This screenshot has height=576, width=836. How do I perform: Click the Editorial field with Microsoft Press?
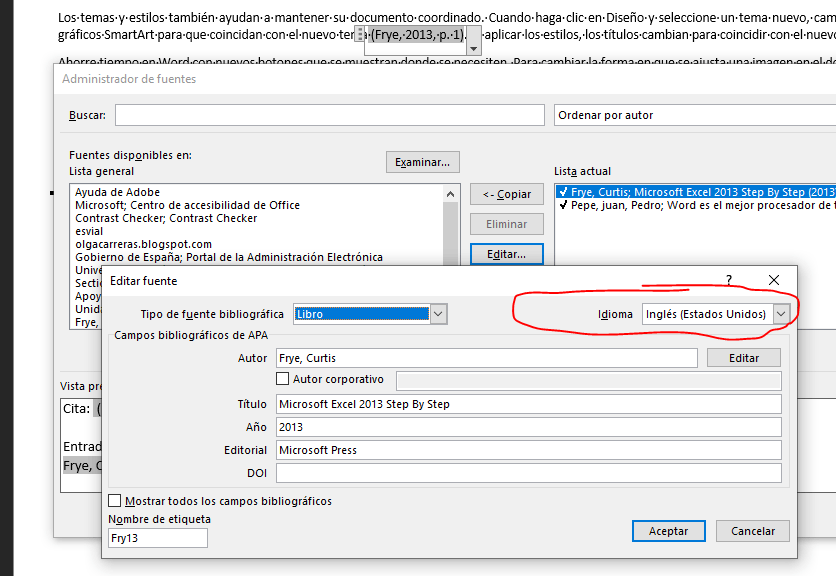(x=528, y=450)
